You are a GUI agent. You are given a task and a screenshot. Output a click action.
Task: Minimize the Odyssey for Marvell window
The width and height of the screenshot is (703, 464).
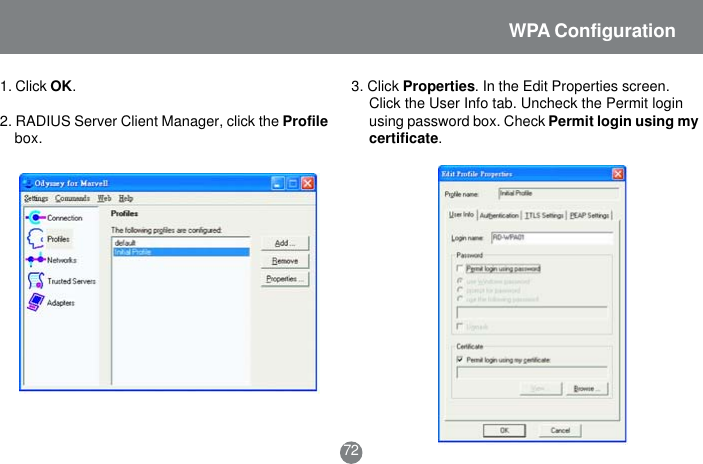pyautogui.click(x=278, y=183)
